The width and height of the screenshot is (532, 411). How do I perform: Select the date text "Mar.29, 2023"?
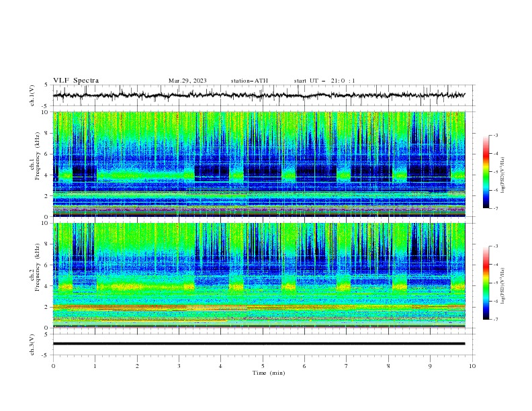[187, 81]
